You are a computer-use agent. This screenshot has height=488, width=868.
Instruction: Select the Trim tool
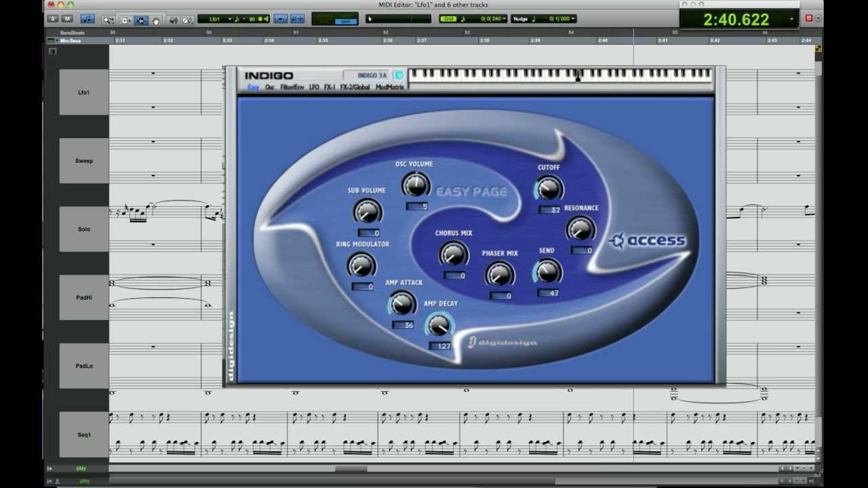click(125, 20)
